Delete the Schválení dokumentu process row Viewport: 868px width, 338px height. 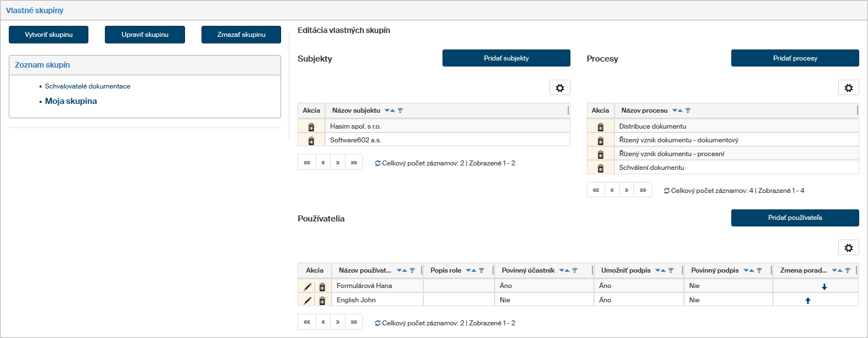(x=600, y=168)
